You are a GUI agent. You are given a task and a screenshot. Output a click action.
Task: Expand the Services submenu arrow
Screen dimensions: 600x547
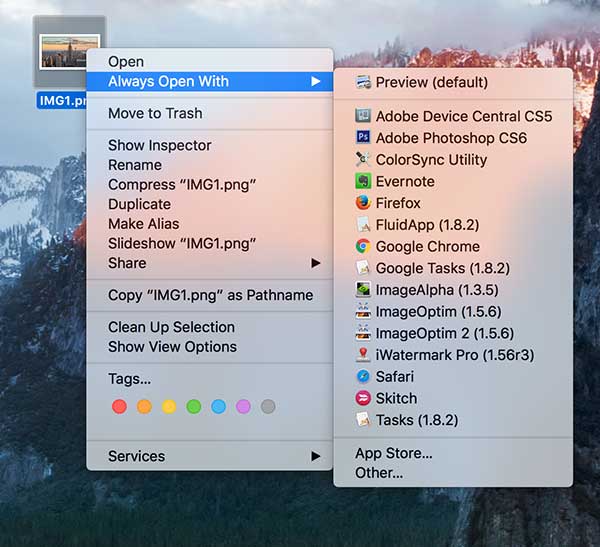coord(315,456)
